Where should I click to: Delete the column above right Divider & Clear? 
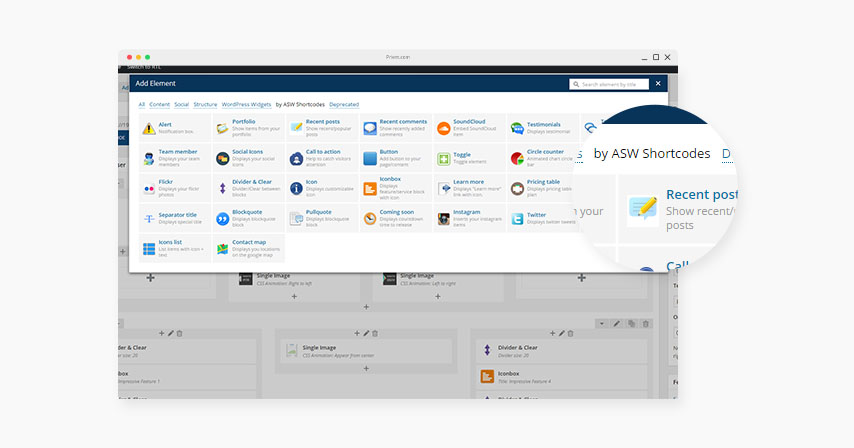click(570, 333)
